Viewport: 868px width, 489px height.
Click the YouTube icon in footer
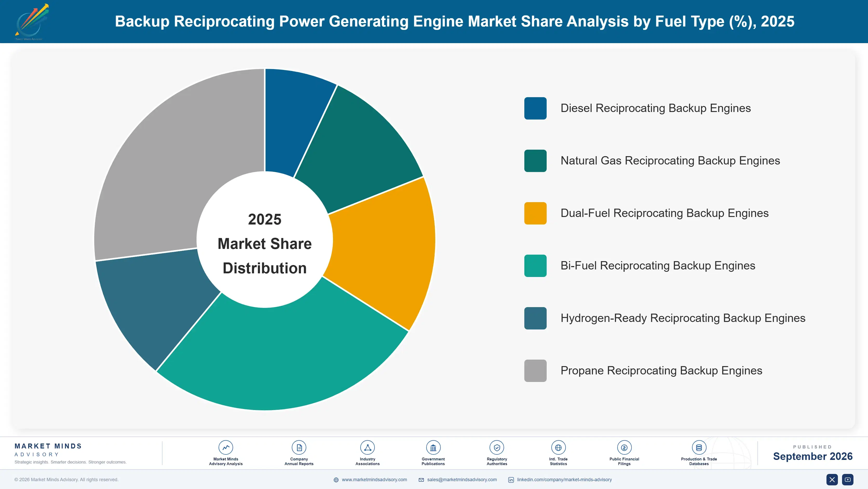[847, 480]
